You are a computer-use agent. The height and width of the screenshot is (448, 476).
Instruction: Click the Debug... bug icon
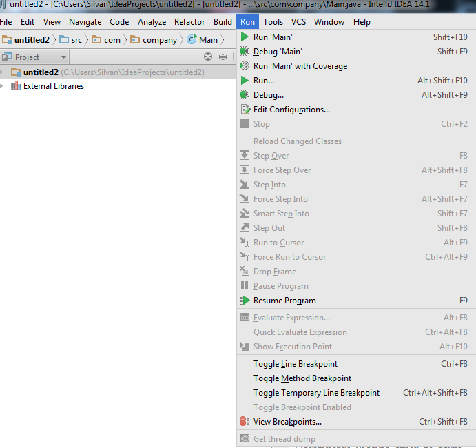coord(245,94)
